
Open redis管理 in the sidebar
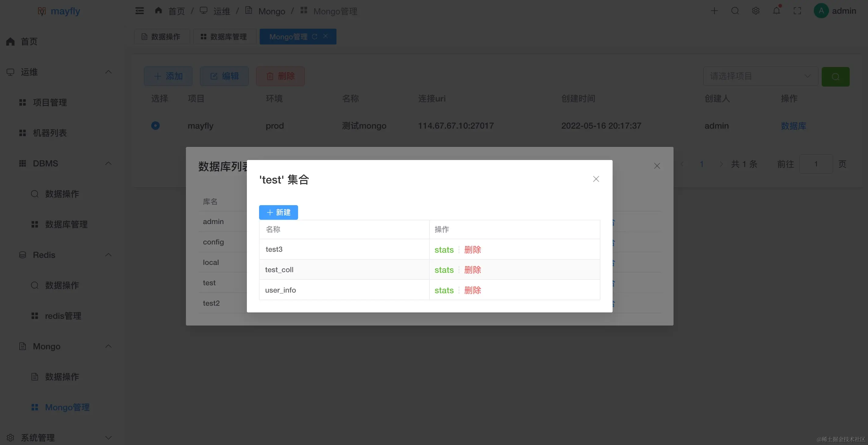click(x=63, y=316)
